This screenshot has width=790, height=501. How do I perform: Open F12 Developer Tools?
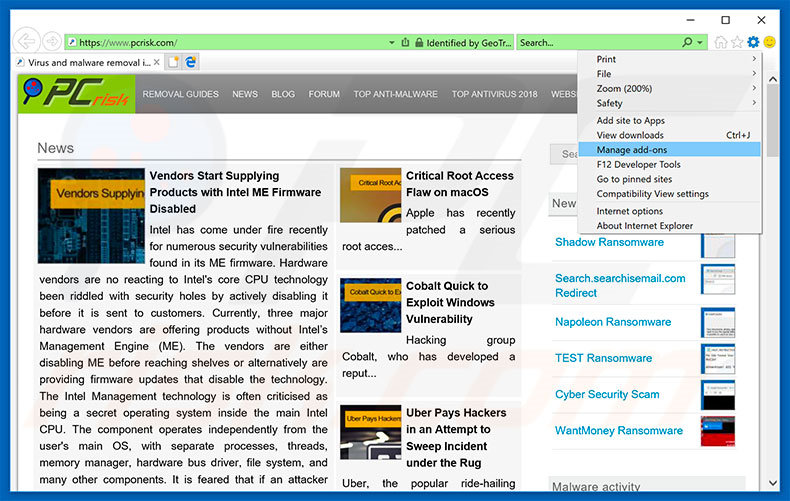pos(670,164)
